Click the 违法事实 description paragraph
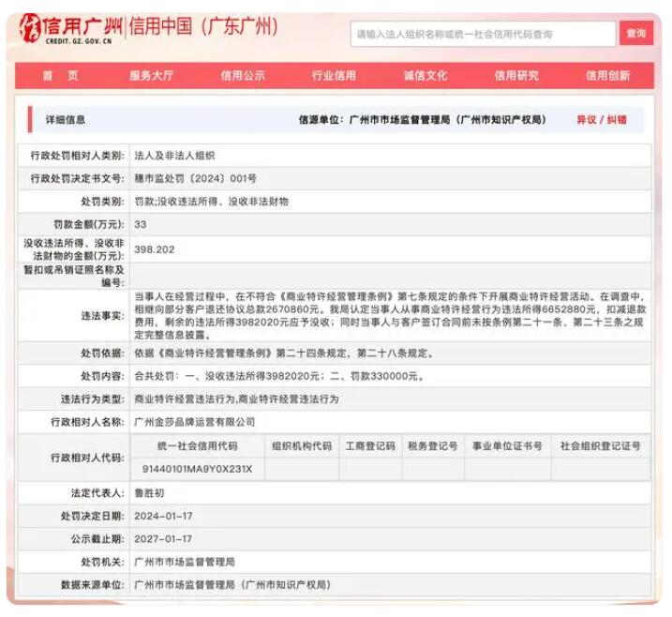The image size is (672, 617). tap(390, 316)
